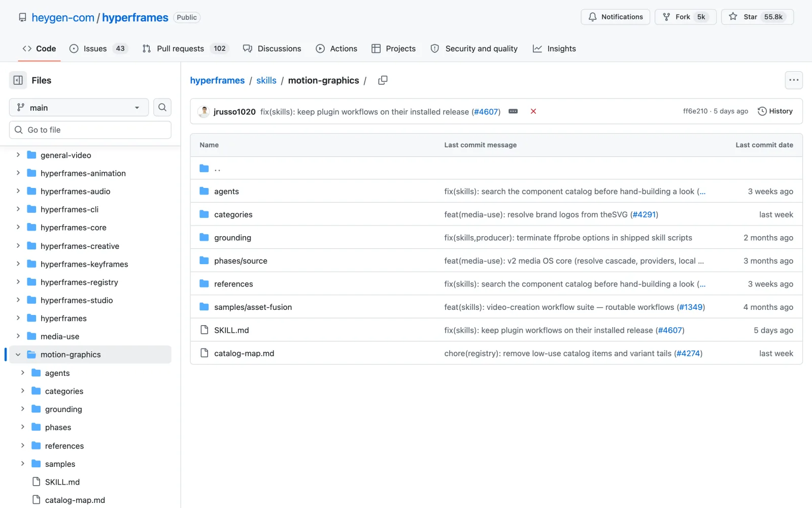The height and width of the screenshot is (508, 812).
Task: Open the phases/source folder
Action: tap(241, 261)
